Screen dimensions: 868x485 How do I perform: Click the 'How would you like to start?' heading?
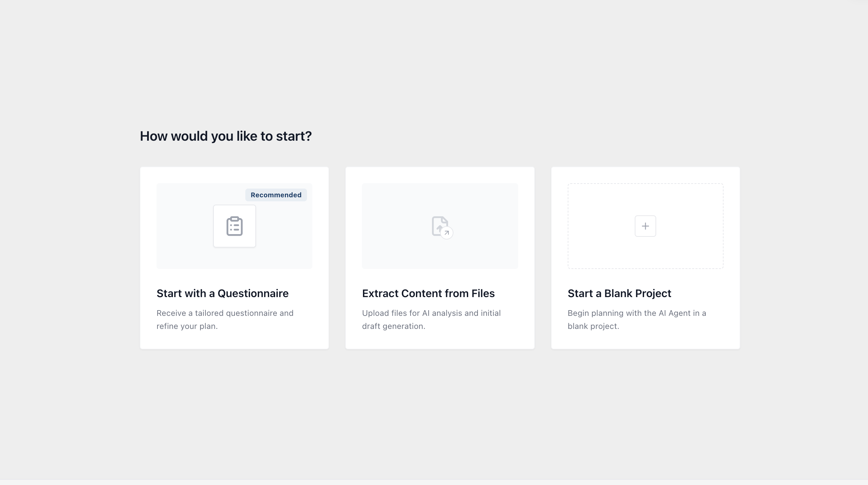coord(226,136)
